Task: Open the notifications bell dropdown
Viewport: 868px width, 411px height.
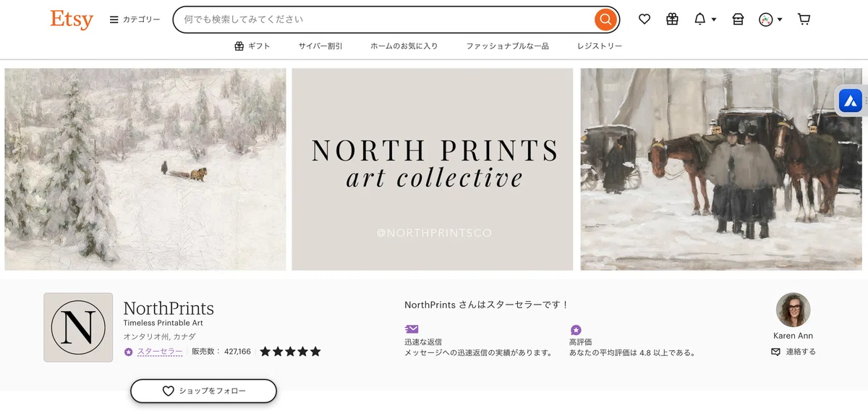Action: click(705, 20)
